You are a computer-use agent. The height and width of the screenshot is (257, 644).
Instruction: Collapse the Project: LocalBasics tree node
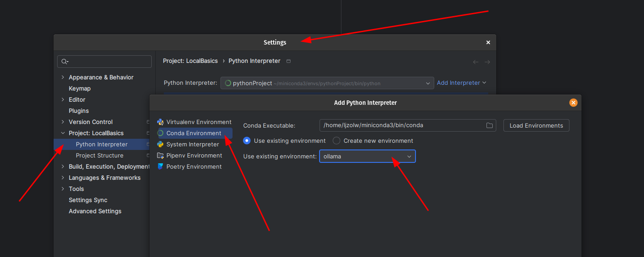[x=62, y=133]
